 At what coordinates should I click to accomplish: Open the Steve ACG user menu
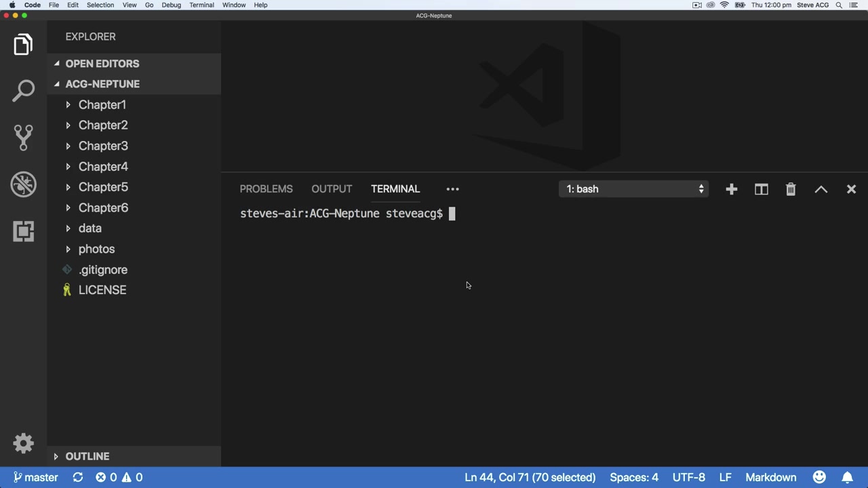click(812, 5)
